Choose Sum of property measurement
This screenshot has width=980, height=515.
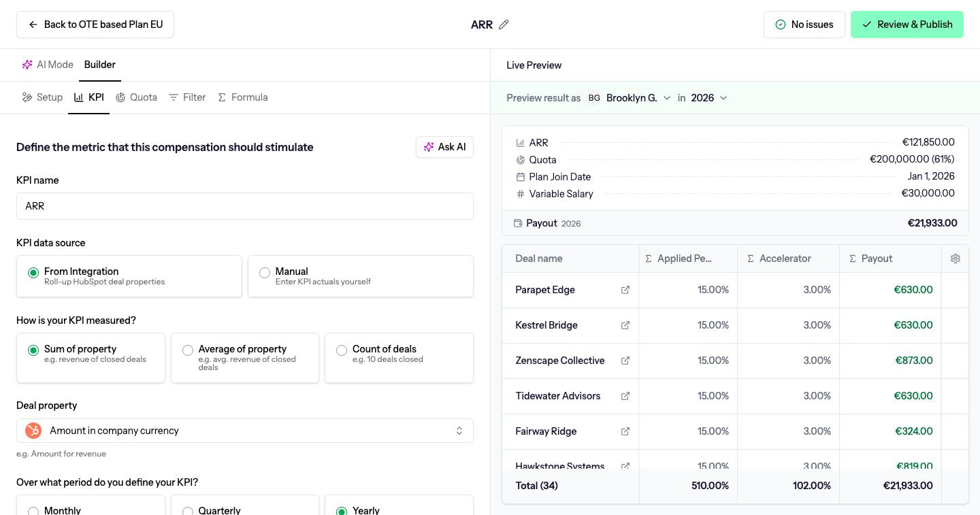click(91, 358)
